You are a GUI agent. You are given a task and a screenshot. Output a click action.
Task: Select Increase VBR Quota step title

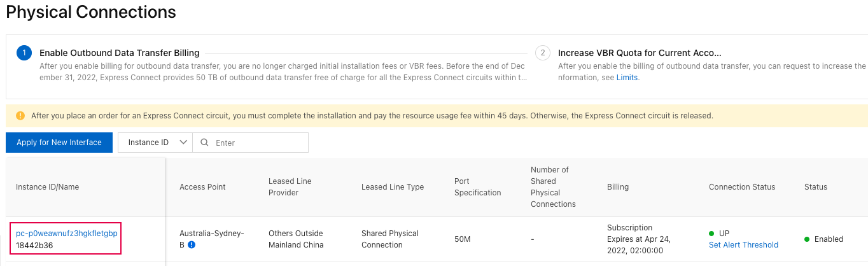click(639, 53)
